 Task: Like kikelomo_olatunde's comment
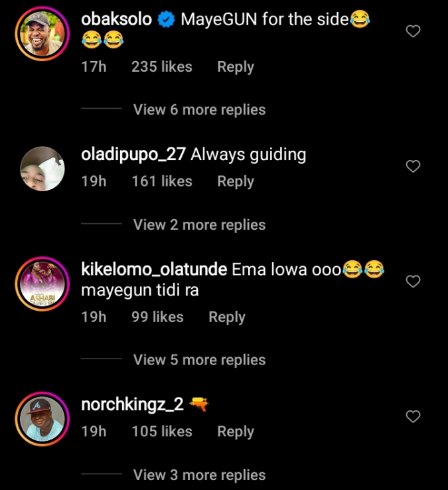pos(413,282)
